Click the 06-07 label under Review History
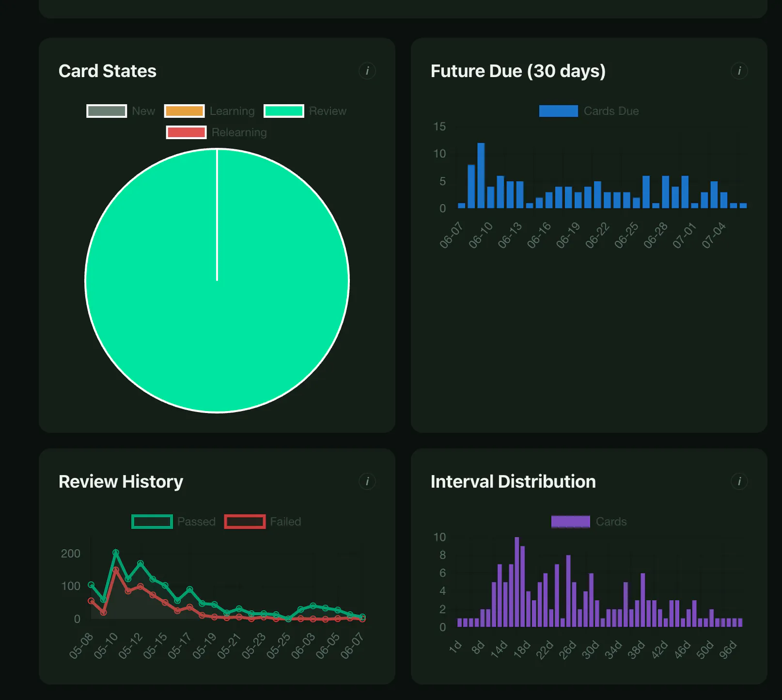Image resolution: width=782 pixels, height=700 pixels. (x=352, y=646)
